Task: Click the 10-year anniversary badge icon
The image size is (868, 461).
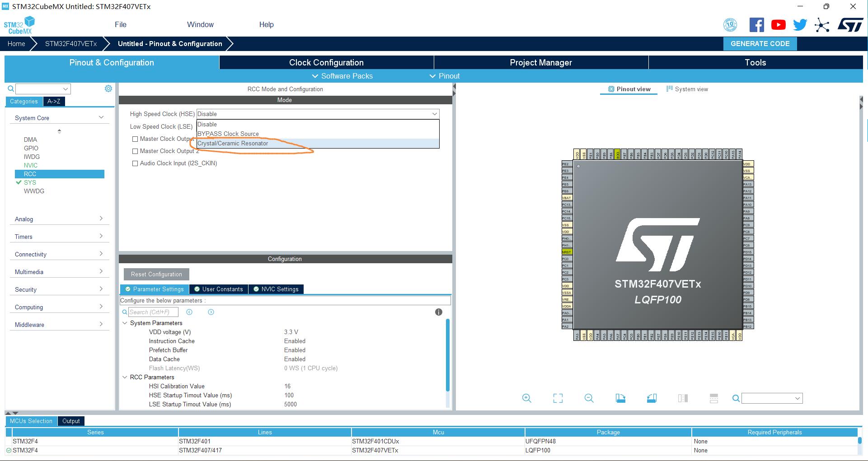Action: click(730, 25)
